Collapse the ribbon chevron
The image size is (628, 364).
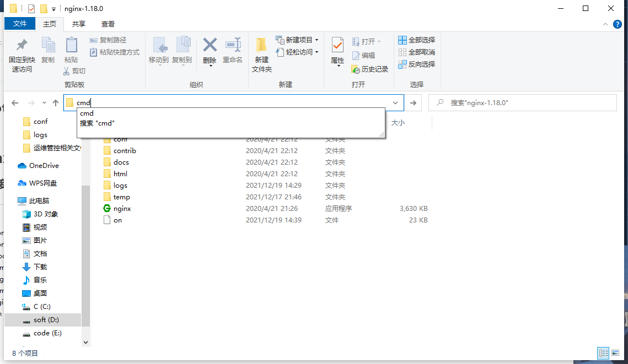pos(605,24)
